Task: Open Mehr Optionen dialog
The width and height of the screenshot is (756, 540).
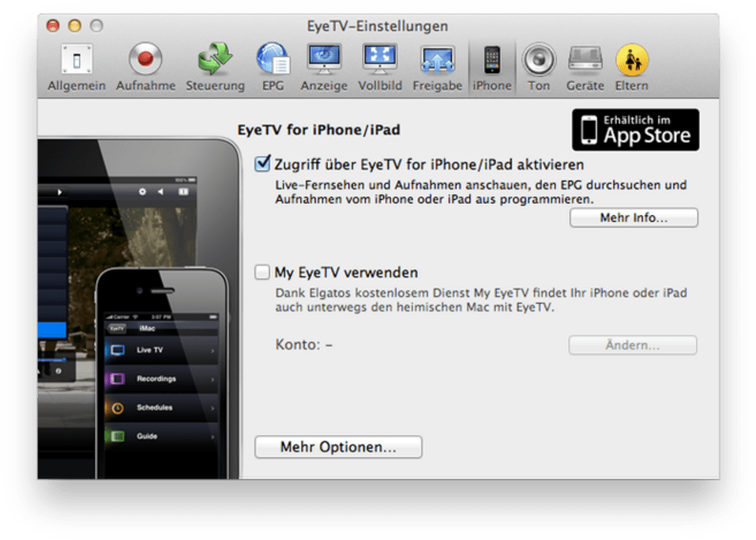Action: [338, 447]
